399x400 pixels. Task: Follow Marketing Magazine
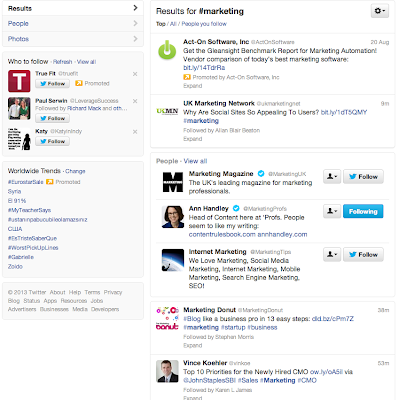363,177
